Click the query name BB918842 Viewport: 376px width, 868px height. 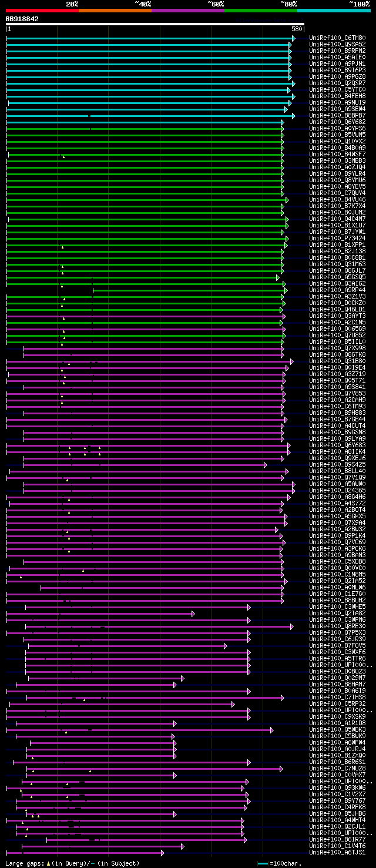[22, 19]
